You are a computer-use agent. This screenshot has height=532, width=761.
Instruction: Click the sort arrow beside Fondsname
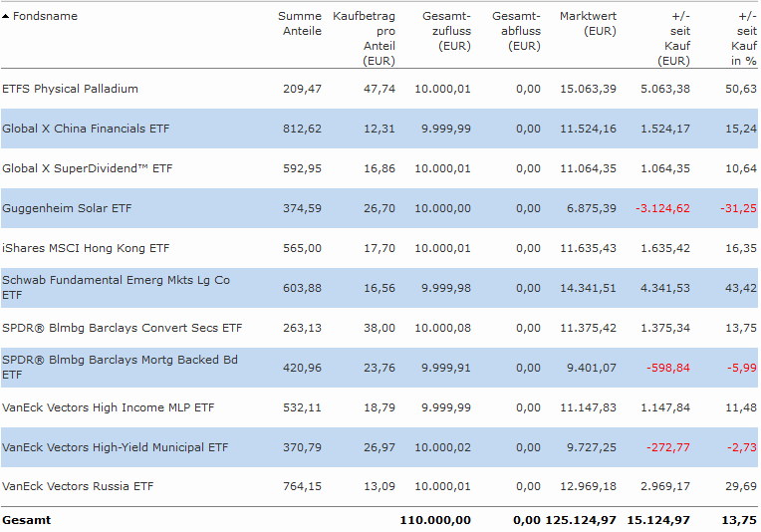[6, 17]
